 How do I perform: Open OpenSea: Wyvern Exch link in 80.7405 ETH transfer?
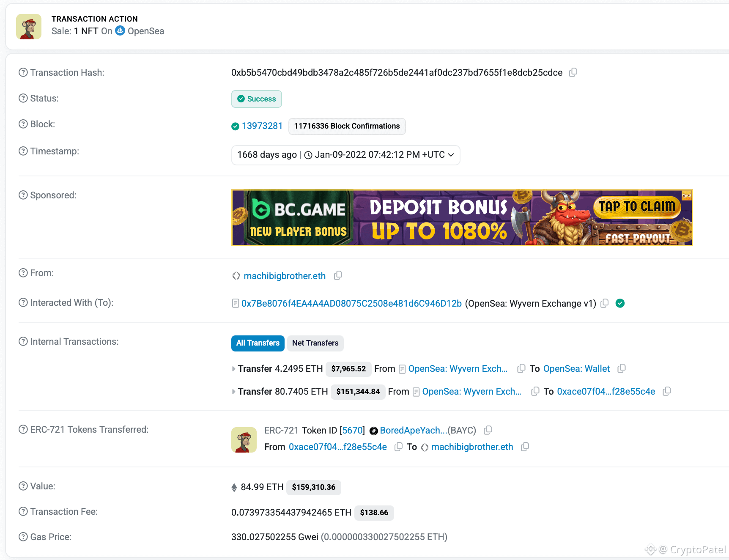point(471,391)
